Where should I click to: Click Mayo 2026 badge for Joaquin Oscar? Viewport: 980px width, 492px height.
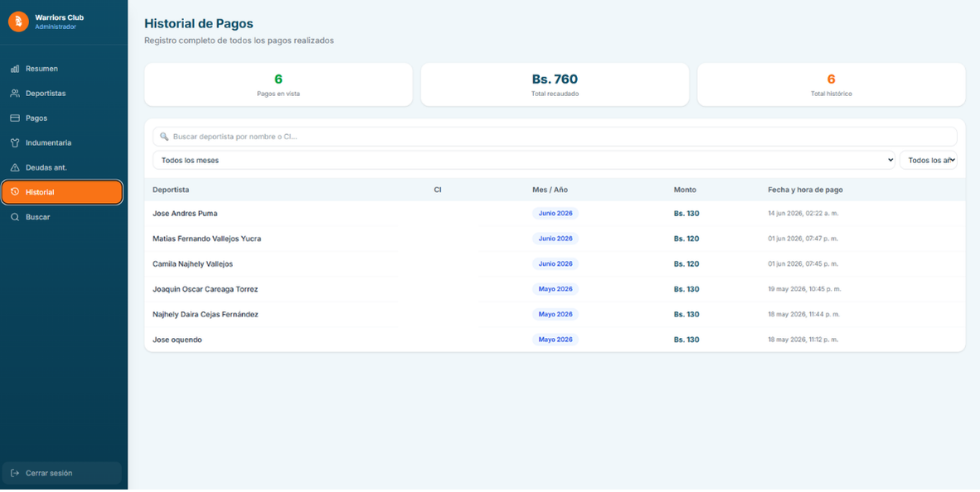555,289
